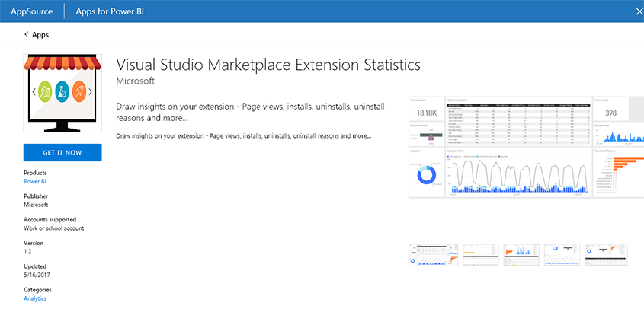This screenshot has height=309, width=644.
Task: Click the orange rocket circle icon in the logo
Action: coord(78,91)
